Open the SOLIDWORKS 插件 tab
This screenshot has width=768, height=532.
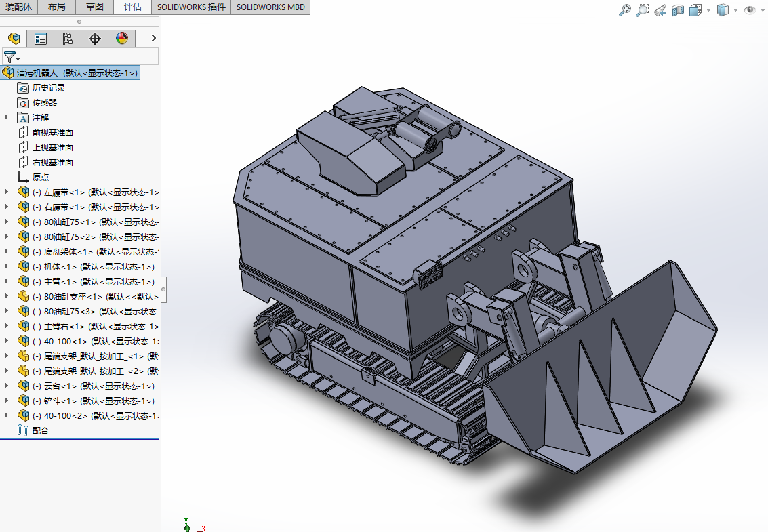tap(192, 7)
